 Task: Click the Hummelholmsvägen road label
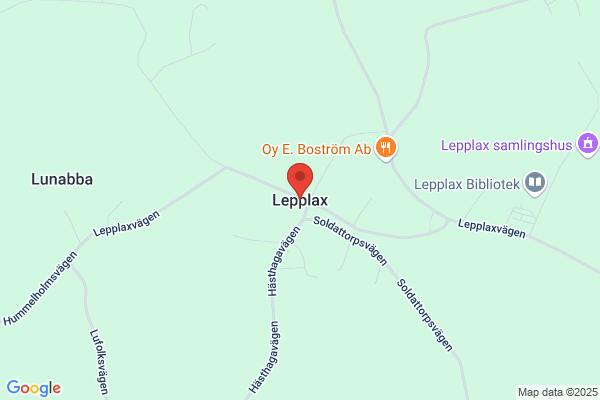(40, 289)
